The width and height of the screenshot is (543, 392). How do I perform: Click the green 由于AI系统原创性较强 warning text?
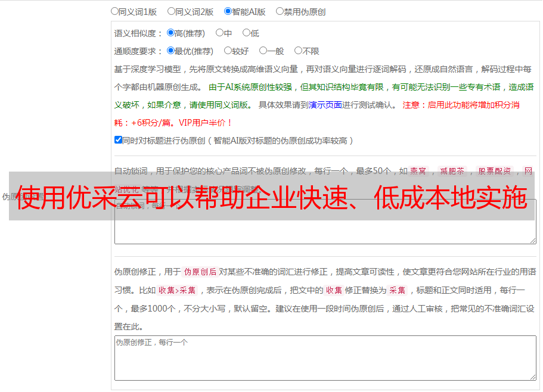[x=250, y=87]
